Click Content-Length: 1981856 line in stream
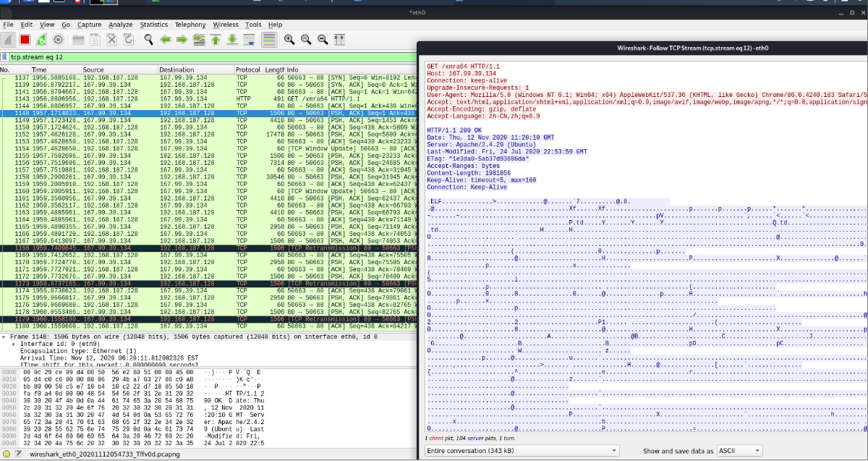This screenshot has height=461, width=868. [468, 173]
